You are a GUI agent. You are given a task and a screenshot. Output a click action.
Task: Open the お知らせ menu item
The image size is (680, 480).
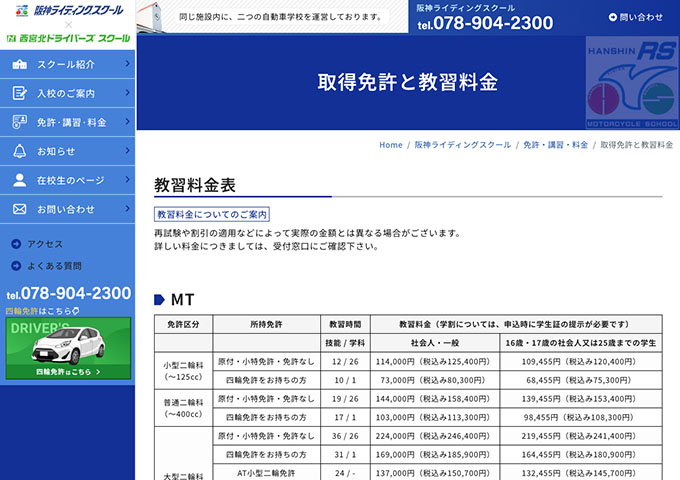[x=67, y=151]
